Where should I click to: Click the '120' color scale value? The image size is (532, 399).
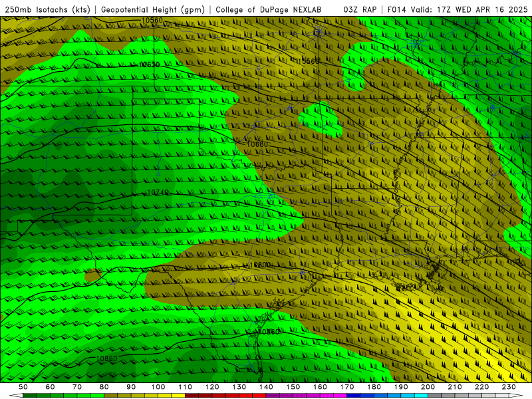coord(212,387)
